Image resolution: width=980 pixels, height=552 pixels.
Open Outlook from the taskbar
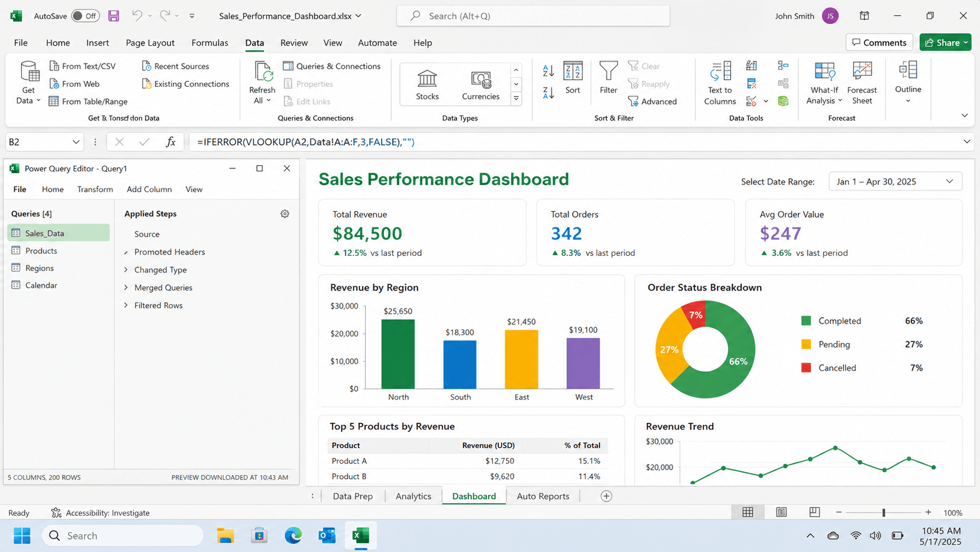[327, 536]
